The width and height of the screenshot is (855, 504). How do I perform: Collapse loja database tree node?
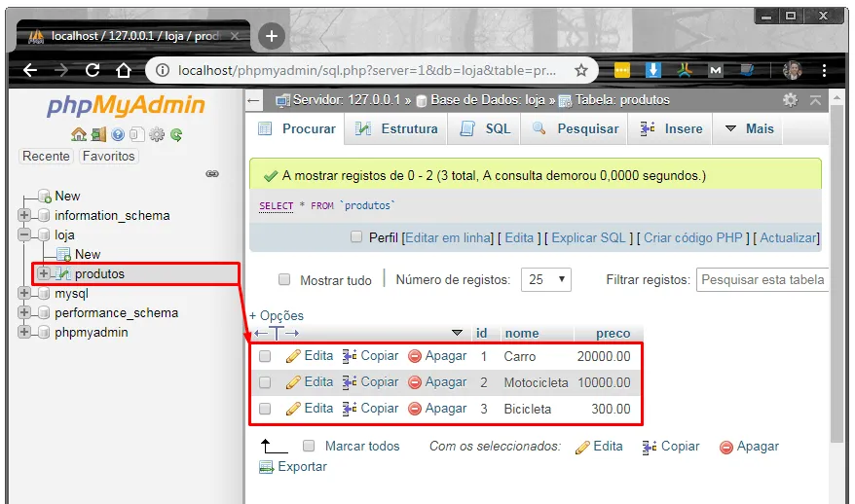(24, 234)
